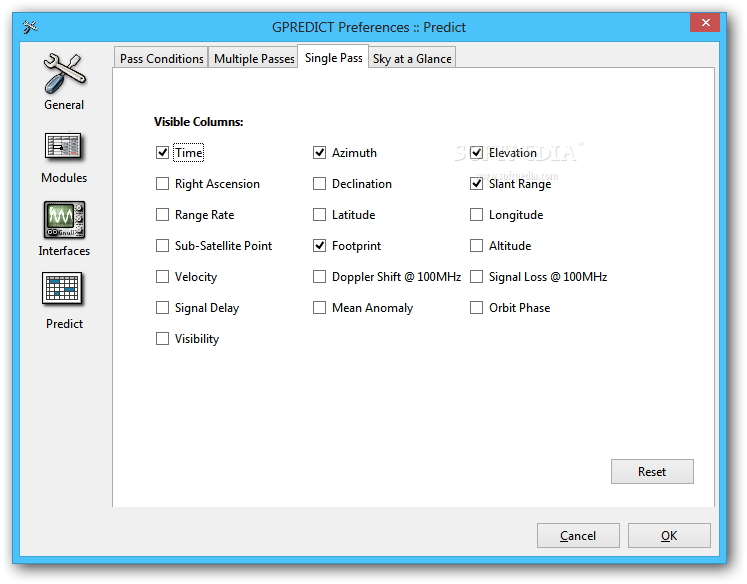Uncheck the Elevation column checkbox
This screenshot has width=747, height=584.
tap(476, 153)
